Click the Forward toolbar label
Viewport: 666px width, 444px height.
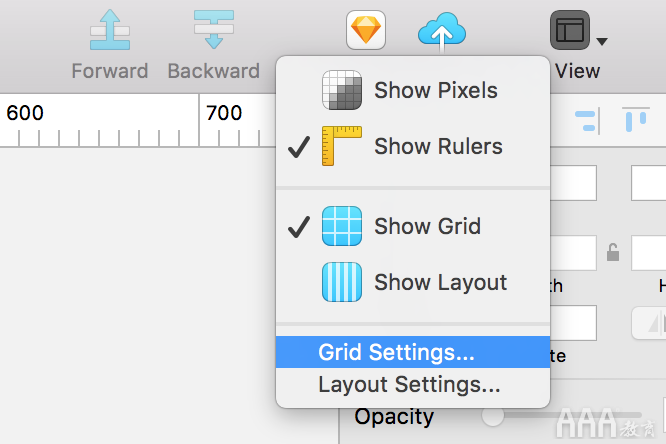pos(110,71)
